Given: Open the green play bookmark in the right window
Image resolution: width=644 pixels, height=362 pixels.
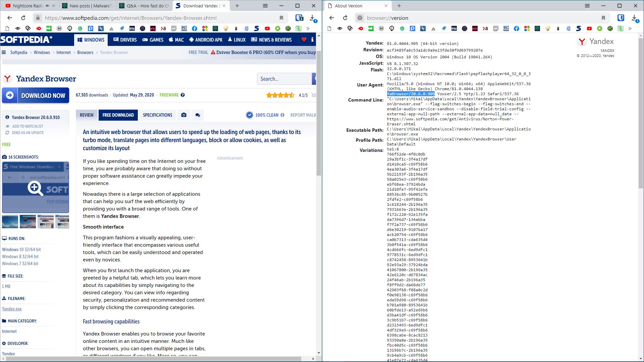Looking at the screenshot, I should tap(600, 28).
